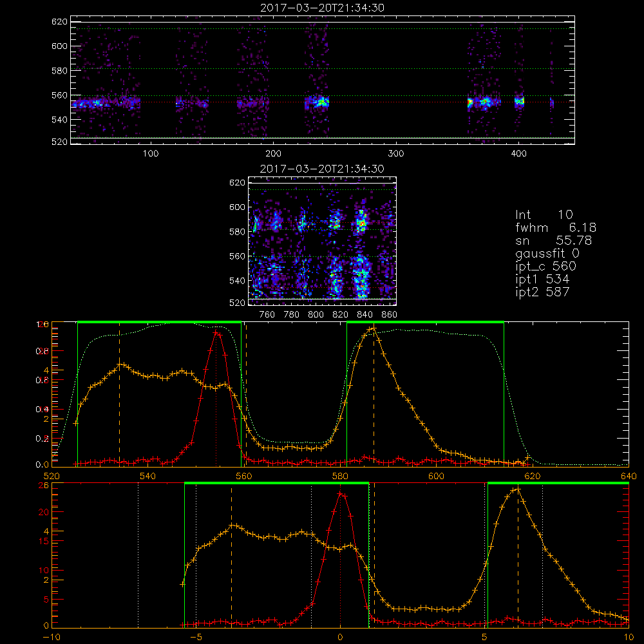Click x-axis label 600 on profile plot
644x644 pixels.
pyautogui.click(x=436, y=476)
